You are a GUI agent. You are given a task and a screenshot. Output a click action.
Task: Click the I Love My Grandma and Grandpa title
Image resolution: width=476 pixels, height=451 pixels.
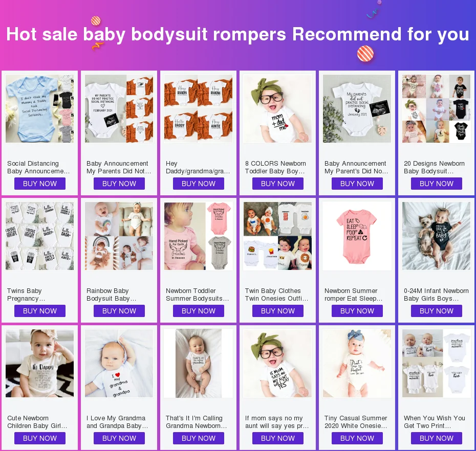[117, 422]
